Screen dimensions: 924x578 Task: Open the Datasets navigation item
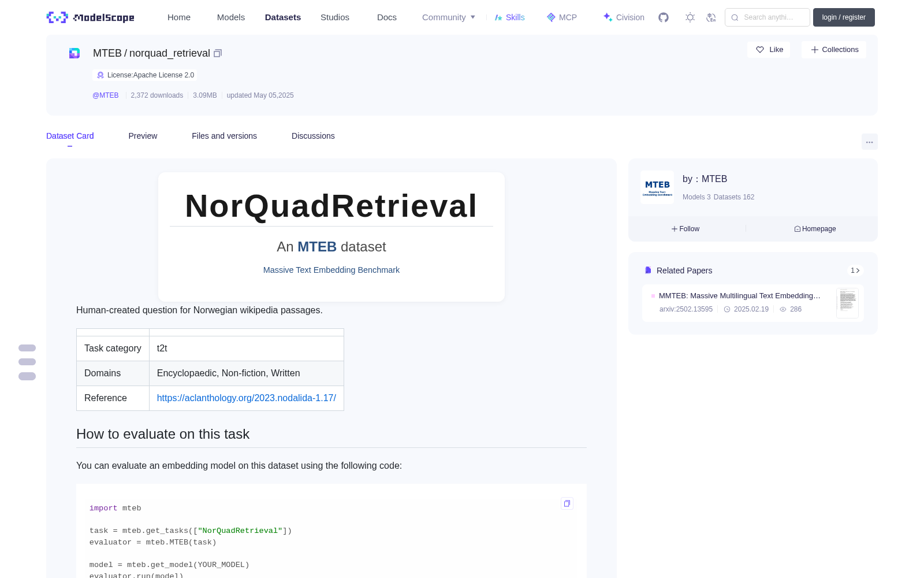coord(283,17)
